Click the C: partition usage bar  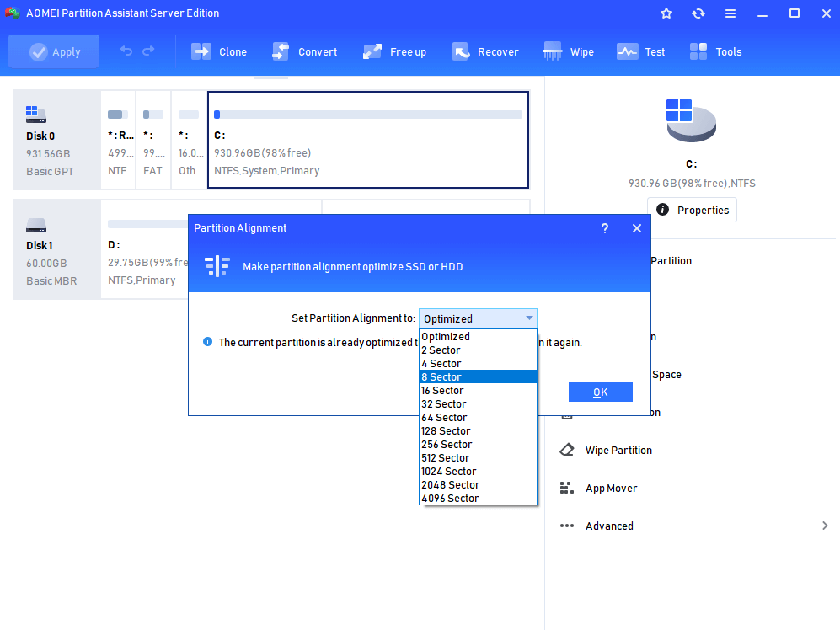pos(368,115)
